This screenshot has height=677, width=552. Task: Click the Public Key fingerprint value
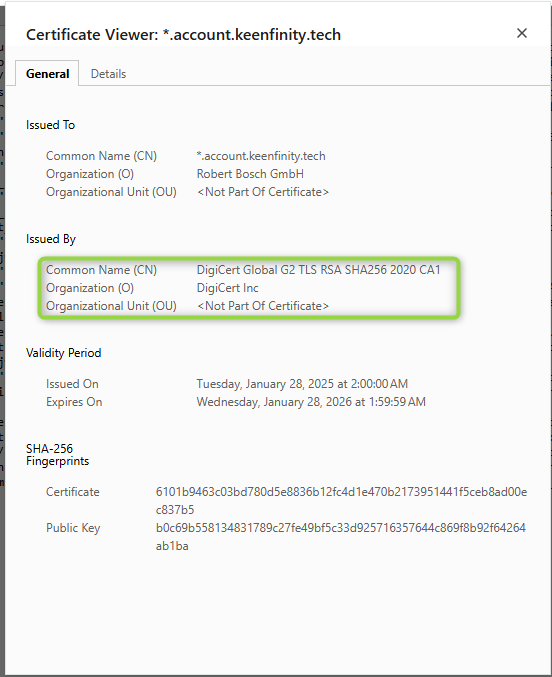click(x=341, y=537)
